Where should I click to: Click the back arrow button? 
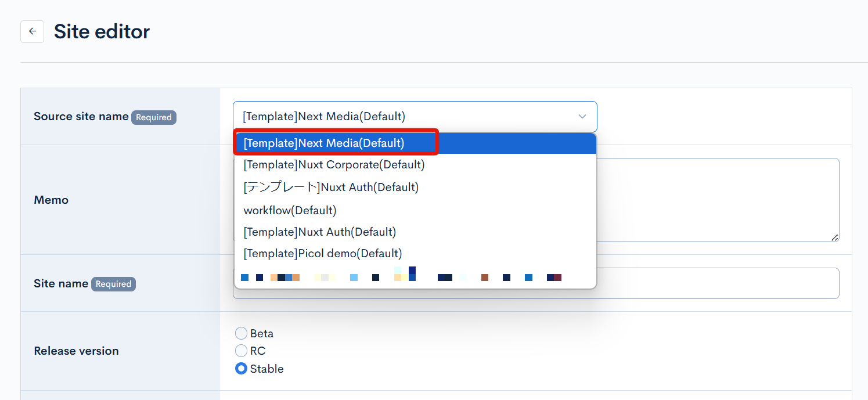pos(32,31)
